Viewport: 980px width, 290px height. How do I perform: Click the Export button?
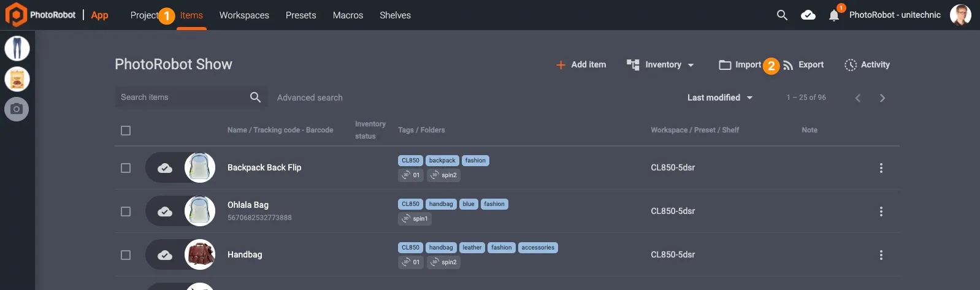click(x=803, y=64)
